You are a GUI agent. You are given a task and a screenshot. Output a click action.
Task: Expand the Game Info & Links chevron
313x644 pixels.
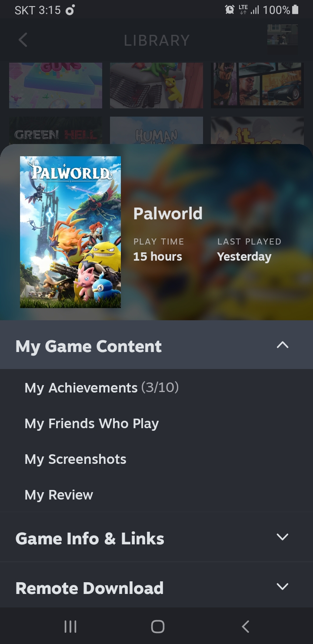[x=283, y=537]
